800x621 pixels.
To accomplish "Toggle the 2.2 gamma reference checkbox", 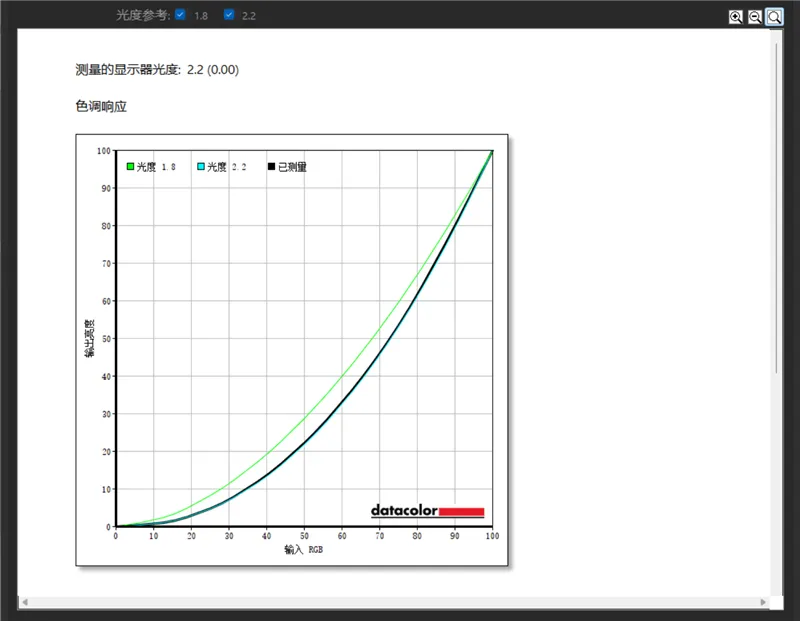I will (x=229, y=15).
